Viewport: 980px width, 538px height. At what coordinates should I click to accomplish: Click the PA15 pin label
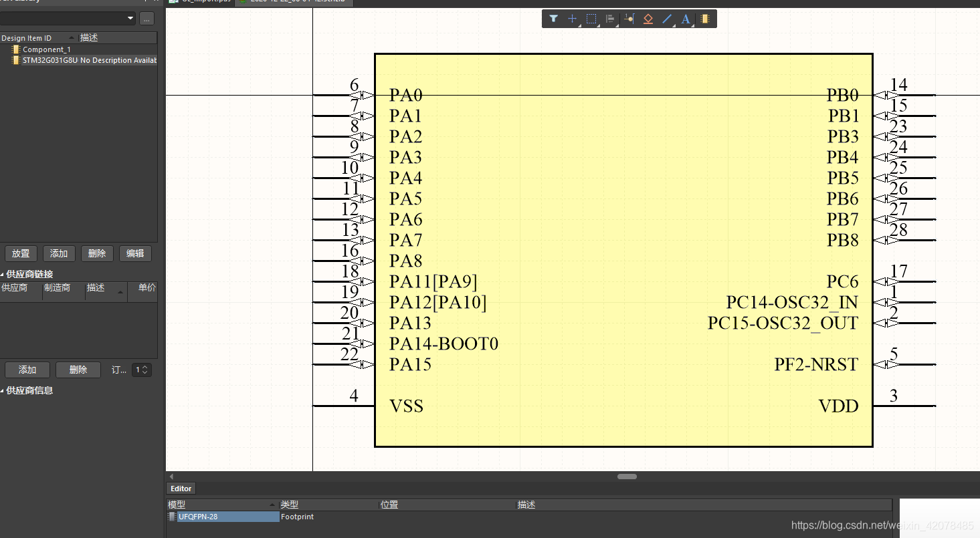(411, 365)
